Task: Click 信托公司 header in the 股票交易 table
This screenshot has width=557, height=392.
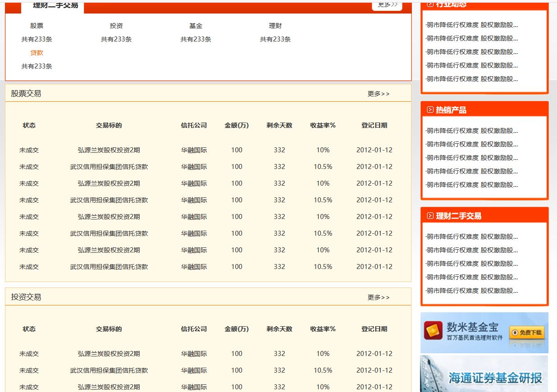Action: click(194, 125)
